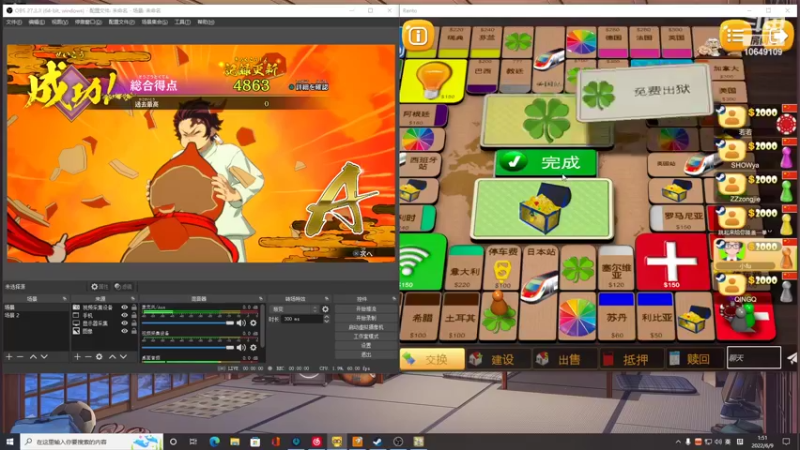
Task: Open the 视图 menu in OBS
Action: 59,22
